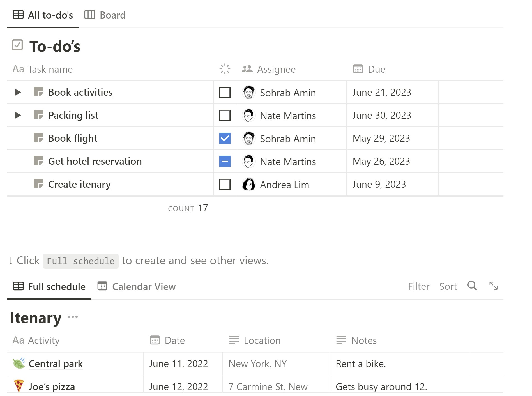Viewport: 532px width, 396px height.
Task: Click the Sort button
Action: tap(448, 286)
